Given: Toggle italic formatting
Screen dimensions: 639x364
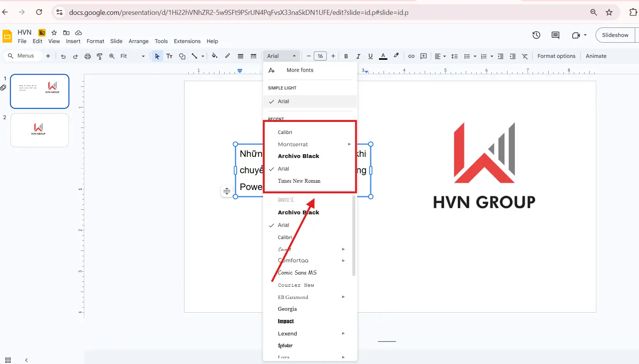Looking at the screenshot, I should click(x=358, y=56).
